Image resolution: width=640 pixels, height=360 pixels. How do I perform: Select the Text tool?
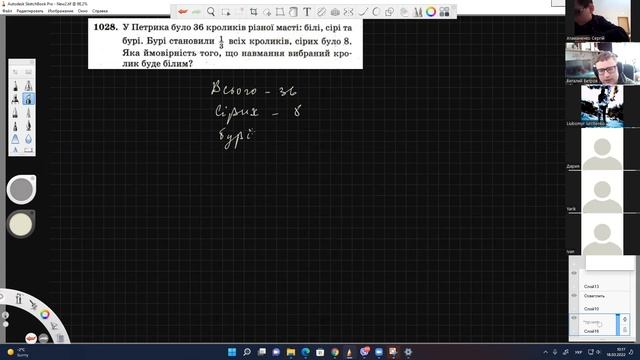pos(307,12)
